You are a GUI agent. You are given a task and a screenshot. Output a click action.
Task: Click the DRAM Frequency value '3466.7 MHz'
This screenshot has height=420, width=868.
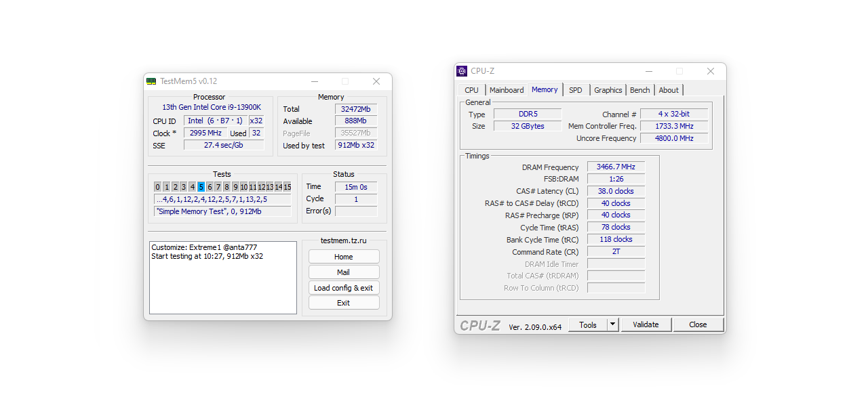(616, 167)
